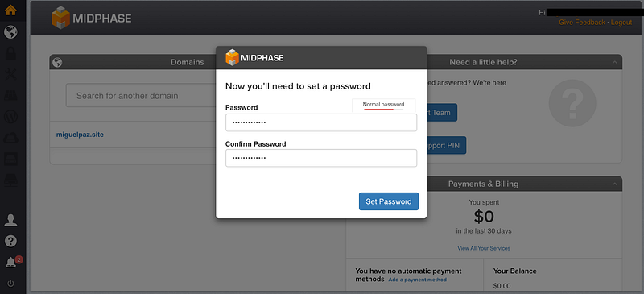Open notifications bell with 2 alerts
The width and height of the screenshot is (644, 294).
(12, 262)
